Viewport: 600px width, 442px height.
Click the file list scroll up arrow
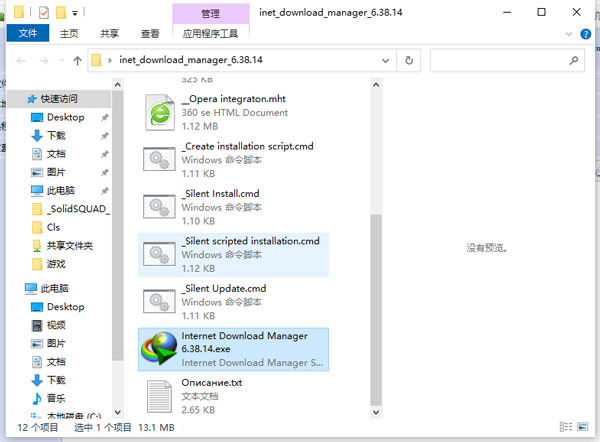coord(376,85)
